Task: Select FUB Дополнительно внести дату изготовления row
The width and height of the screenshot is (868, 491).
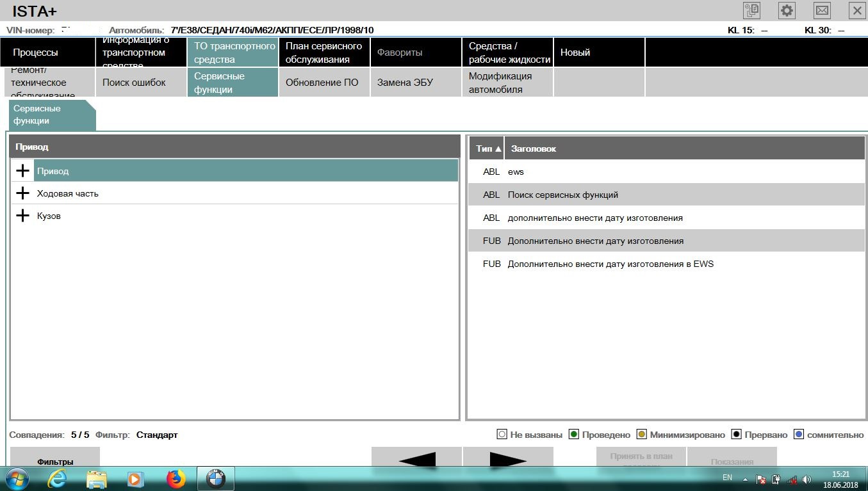Action: (x=666, y=241)
